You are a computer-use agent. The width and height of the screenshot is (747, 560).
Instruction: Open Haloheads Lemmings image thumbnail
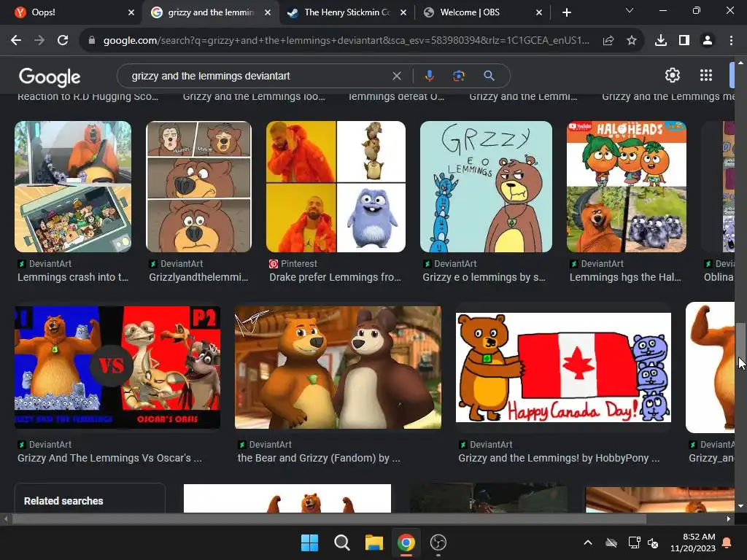point(627,187)
